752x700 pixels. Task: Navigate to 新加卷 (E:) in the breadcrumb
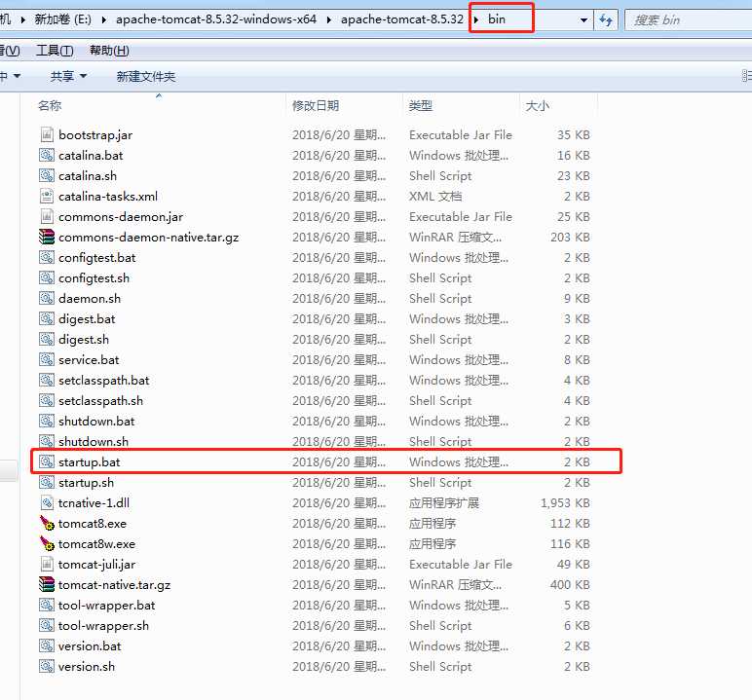pyautogui.click(x=62, y=19)
